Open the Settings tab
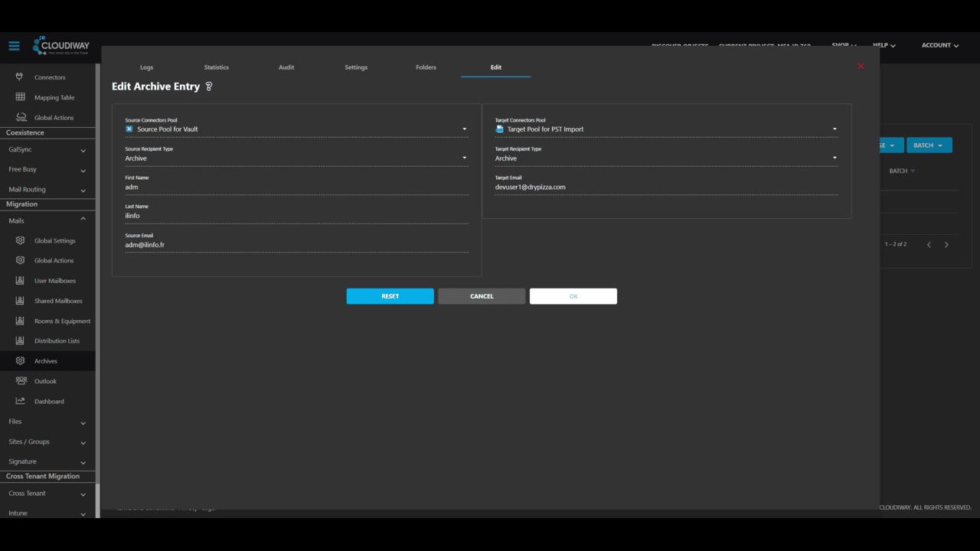Screen dimensions: 980x551 (x=356, y=67)
